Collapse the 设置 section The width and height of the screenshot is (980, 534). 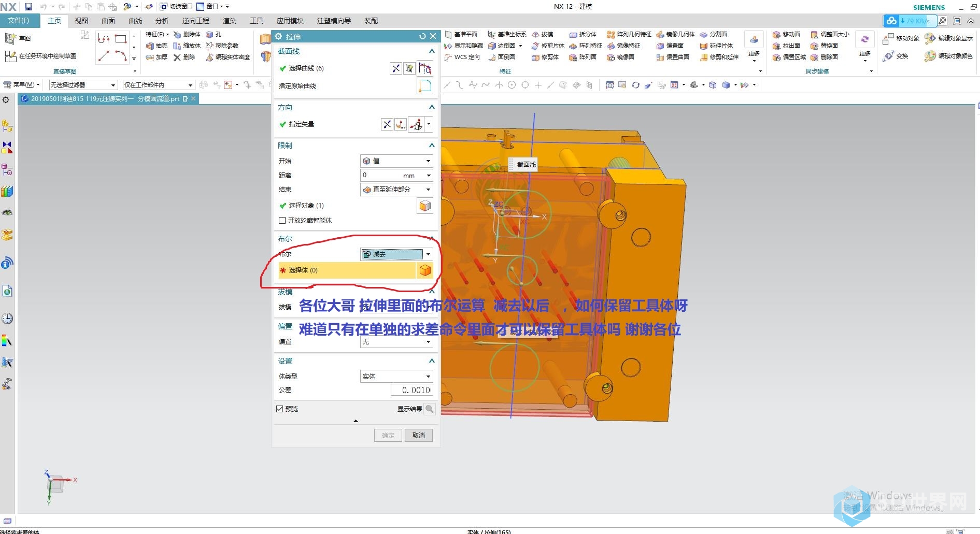431,361
